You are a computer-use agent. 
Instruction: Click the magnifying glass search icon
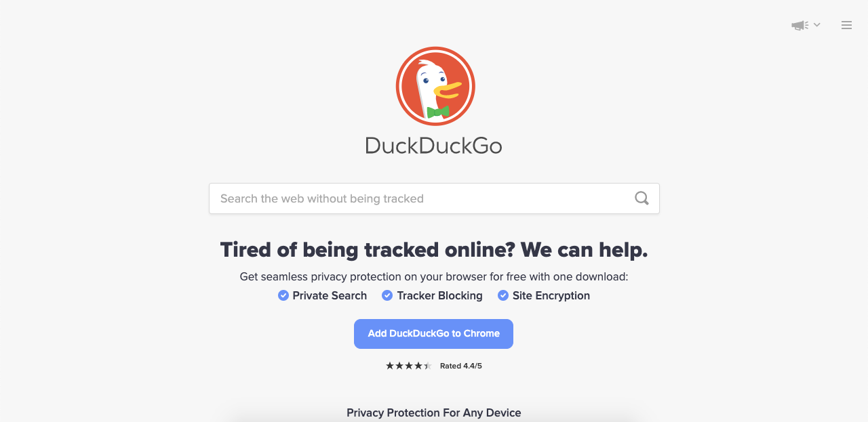pyautogui.click(x=642, y=198)
